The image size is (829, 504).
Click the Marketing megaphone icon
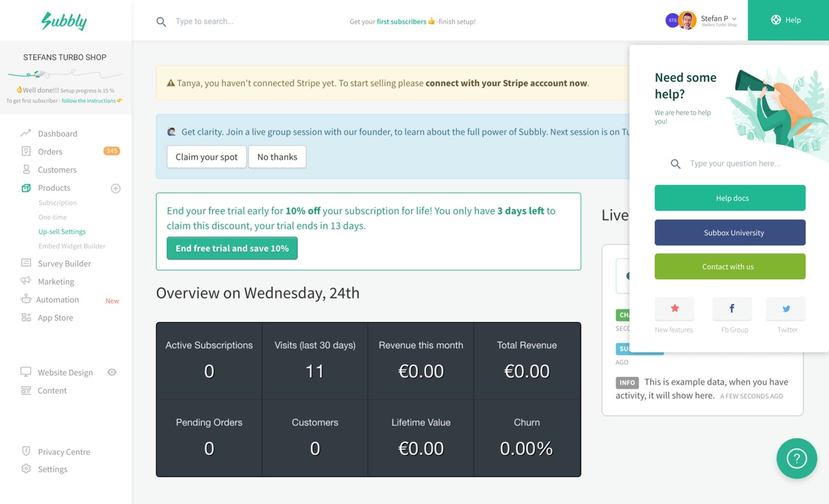click(26, 281)
